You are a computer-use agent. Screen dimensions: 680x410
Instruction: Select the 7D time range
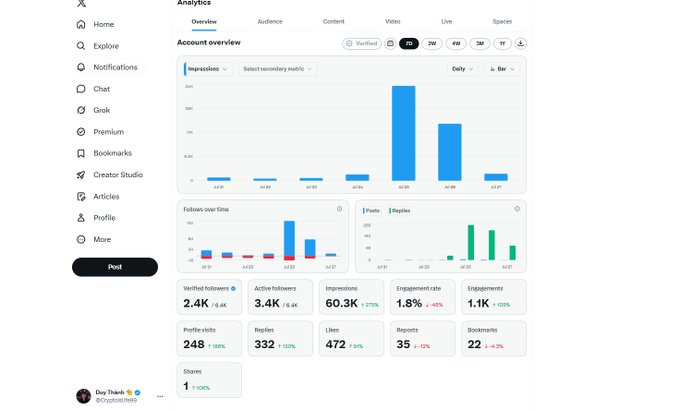point(409,43)
